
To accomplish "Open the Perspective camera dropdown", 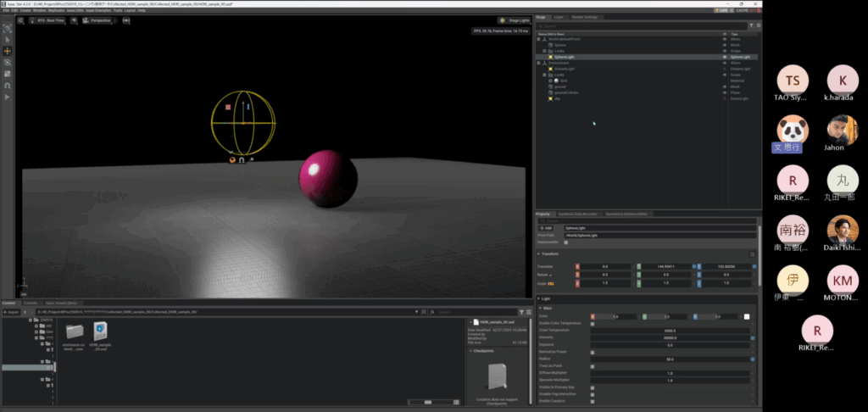I will (x=97, y=20).
